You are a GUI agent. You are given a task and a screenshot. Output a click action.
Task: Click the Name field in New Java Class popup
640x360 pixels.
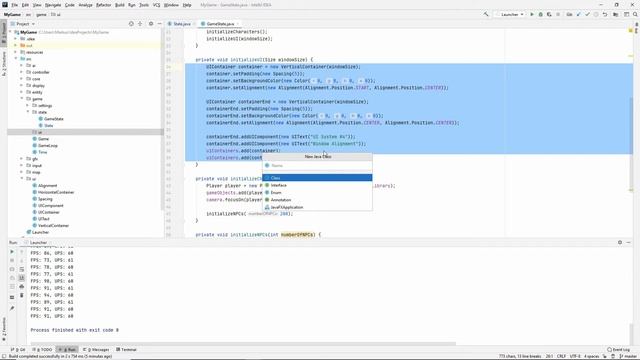(317, 165)
